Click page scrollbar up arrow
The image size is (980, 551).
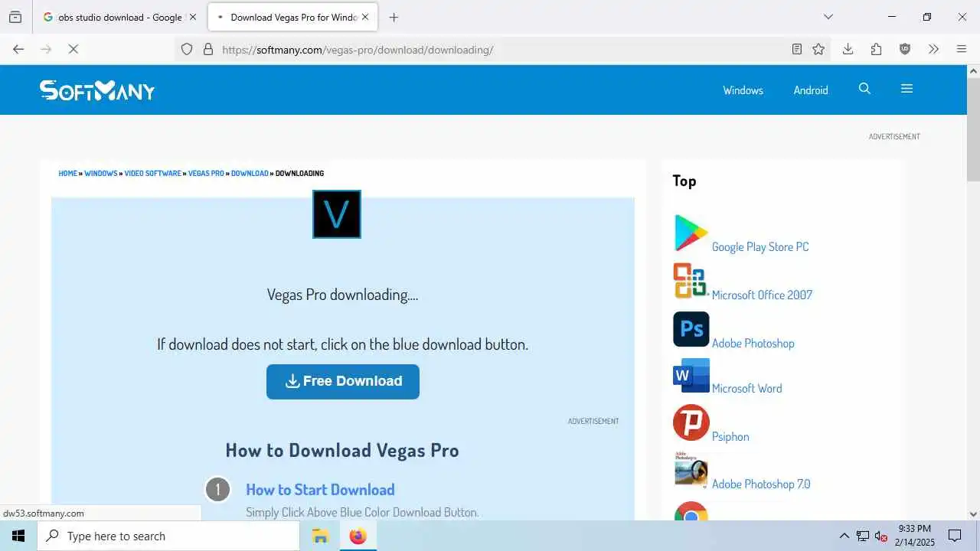973,71
